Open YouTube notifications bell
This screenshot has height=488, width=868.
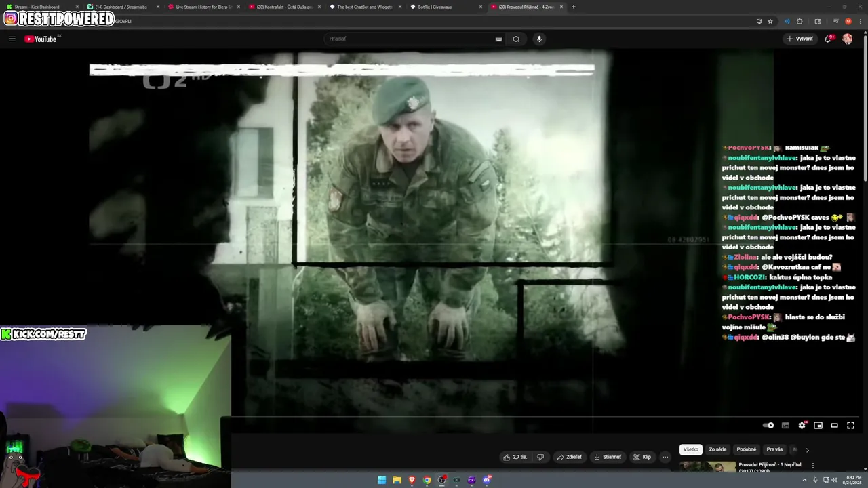[828, 39]
